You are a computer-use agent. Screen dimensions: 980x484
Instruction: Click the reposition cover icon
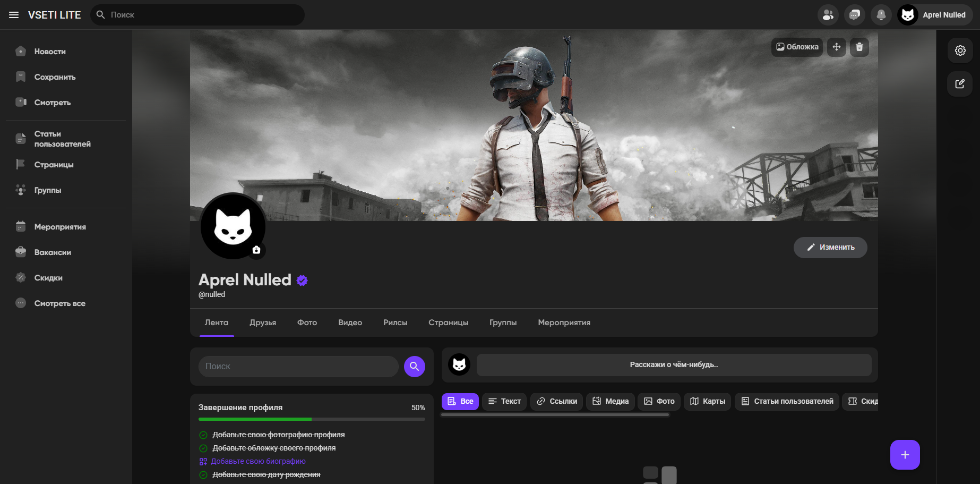coord(836,47)
